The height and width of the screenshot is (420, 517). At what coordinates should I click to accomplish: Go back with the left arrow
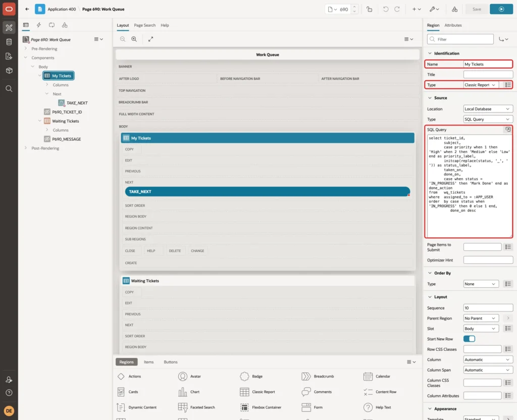point(27,9)
